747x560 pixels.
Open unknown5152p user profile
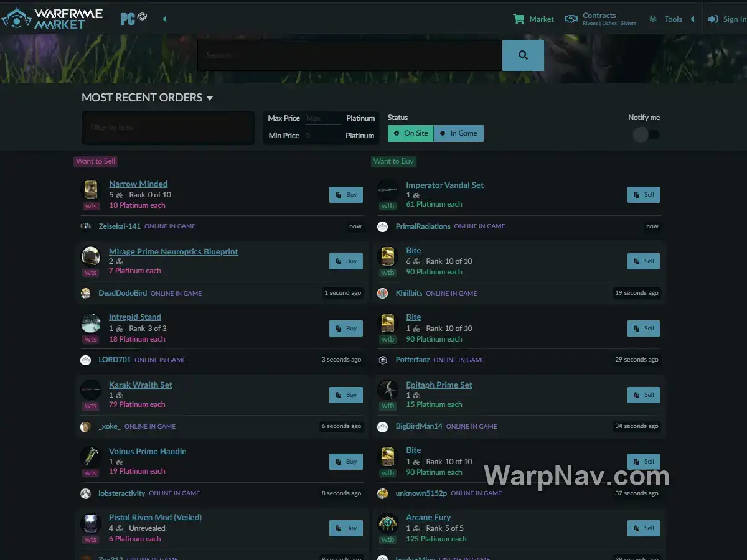[421, 493]
